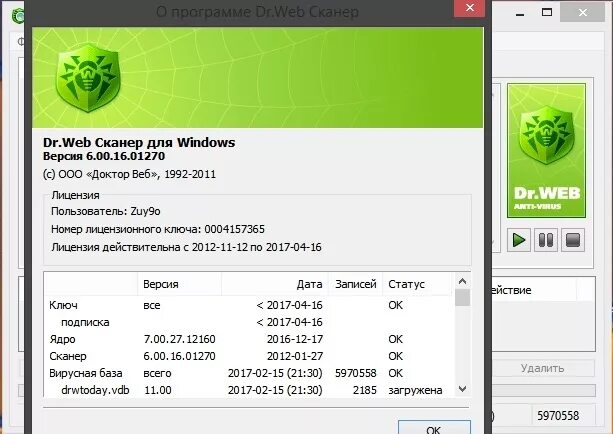Click OK button in About dialog

(x=434, y=428)
